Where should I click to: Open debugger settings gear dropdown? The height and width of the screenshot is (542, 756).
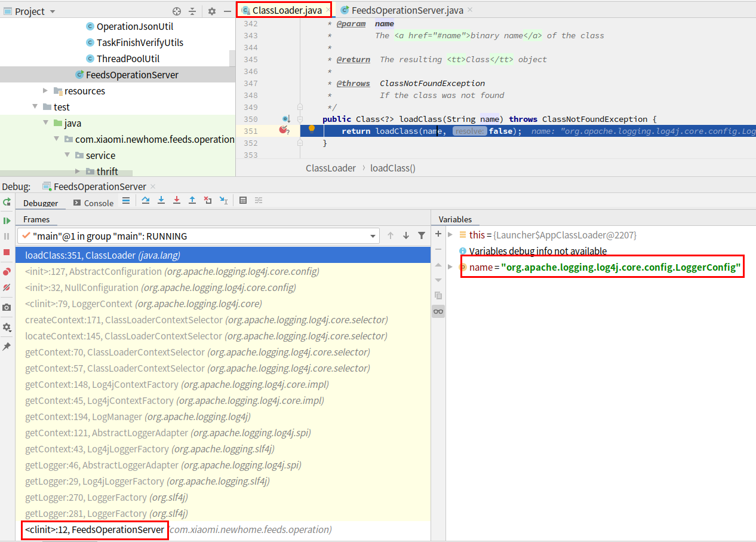tap(7, 327)
